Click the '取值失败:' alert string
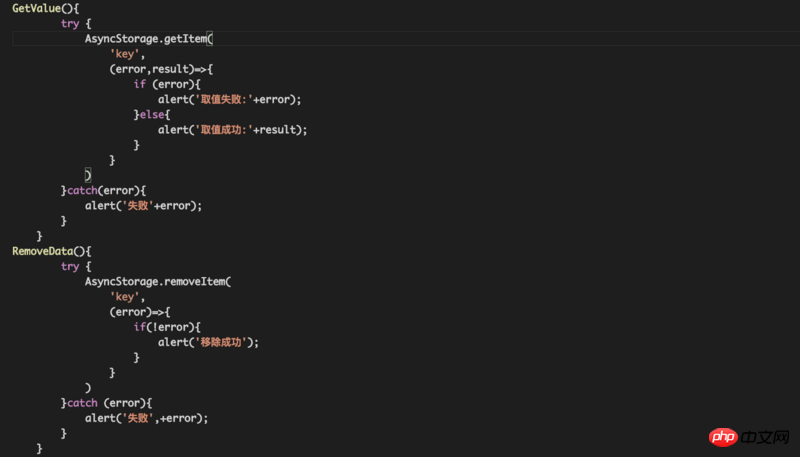 (x=224, y=100)
